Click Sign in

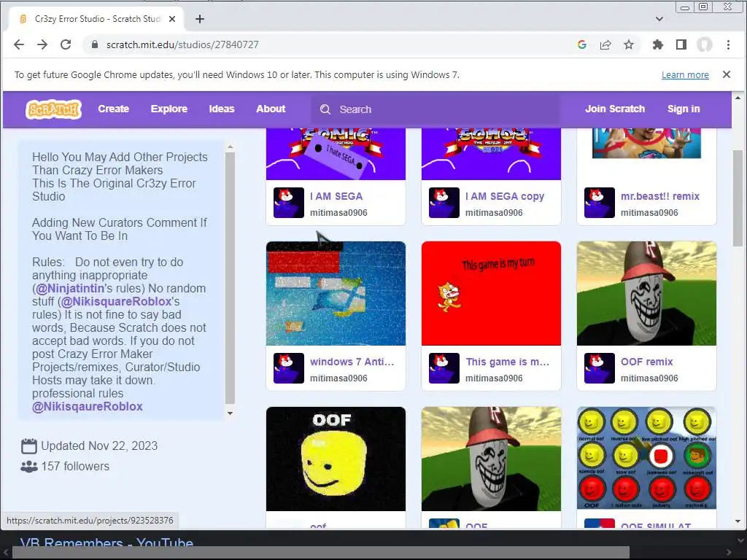684,109
